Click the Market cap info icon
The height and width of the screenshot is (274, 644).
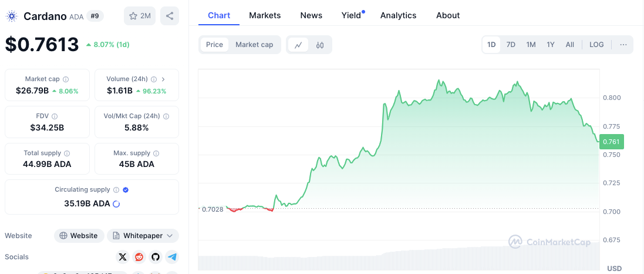[x=66, y=79]
